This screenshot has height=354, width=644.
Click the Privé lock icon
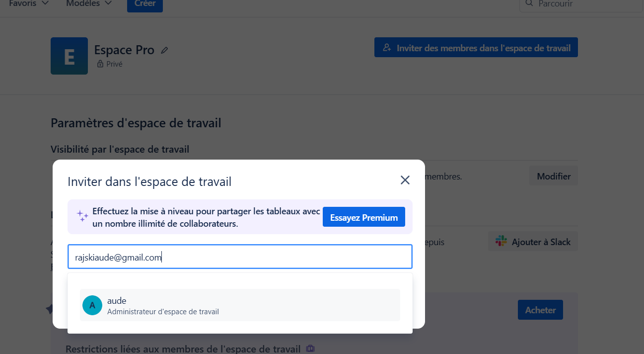100,64
